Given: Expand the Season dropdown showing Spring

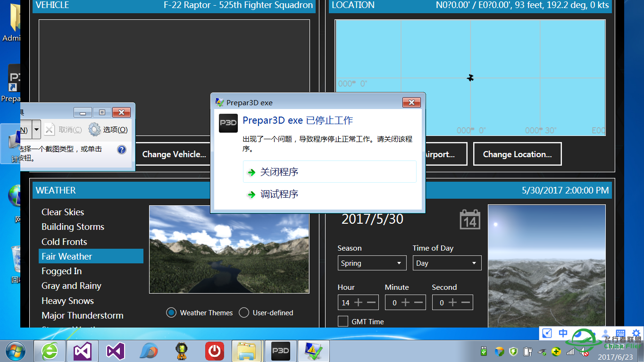Looking at the screenshot, I should click(x=372, y=263).
